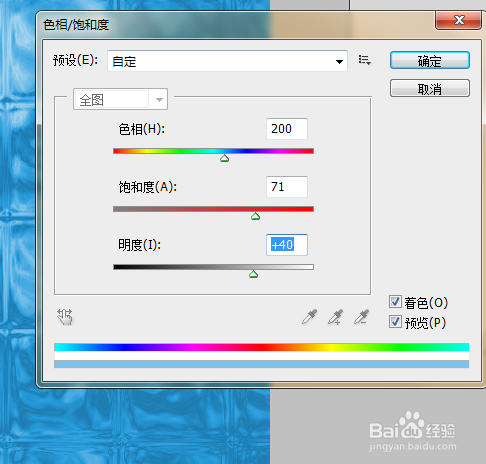The height and width of the screenshot is (464, 486).
Task: Click the 明度(I) value field
Action: click(287, 245)
